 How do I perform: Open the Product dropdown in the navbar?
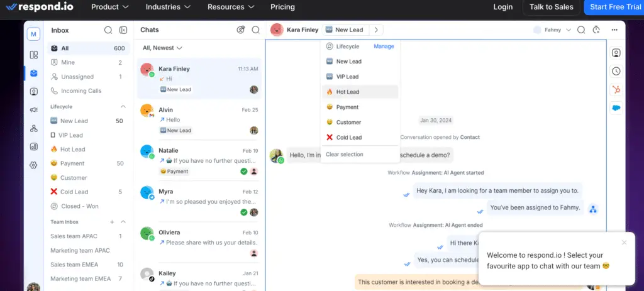tap(110, 7)
